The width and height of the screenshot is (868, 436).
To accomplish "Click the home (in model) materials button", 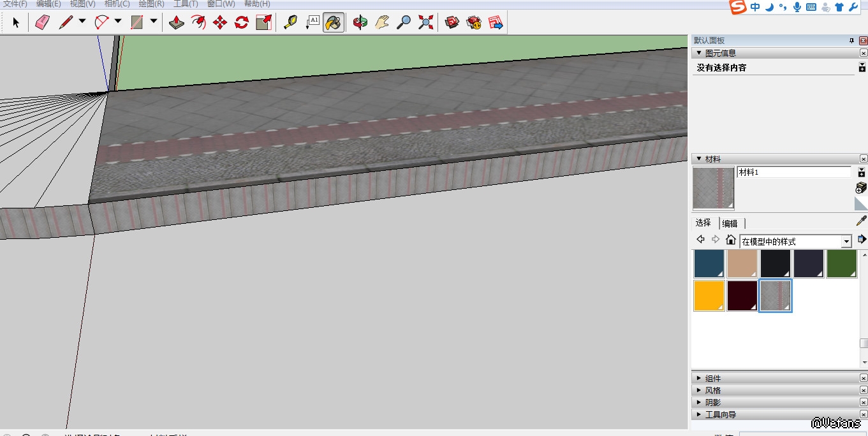I will point(731,240).
